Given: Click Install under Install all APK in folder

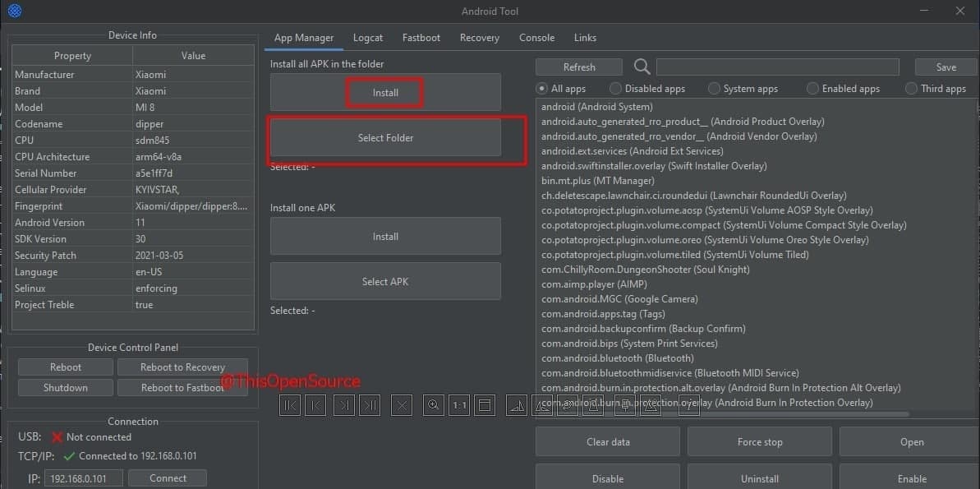Looking at the screenshot, I should 385,93.
